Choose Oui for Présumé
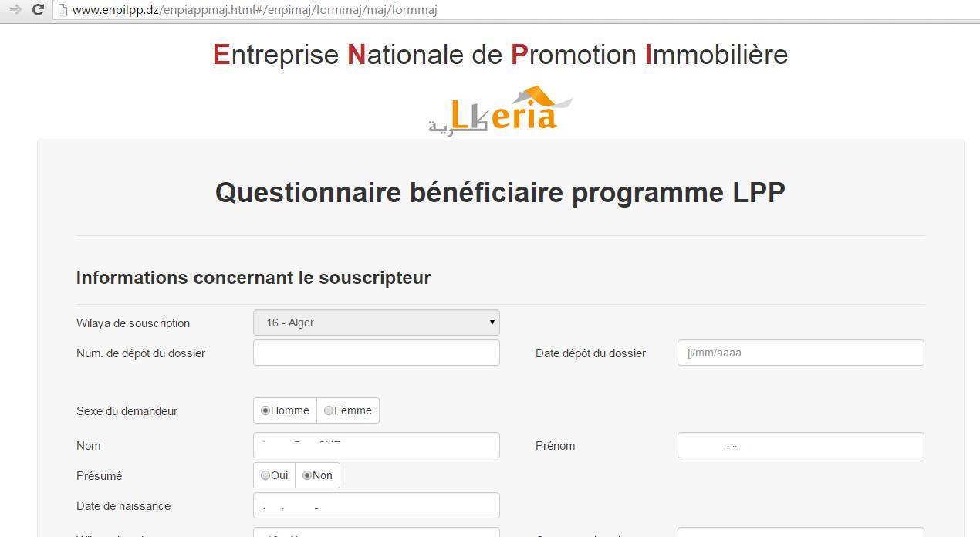The image size is (980, 537). pos(265,475)
